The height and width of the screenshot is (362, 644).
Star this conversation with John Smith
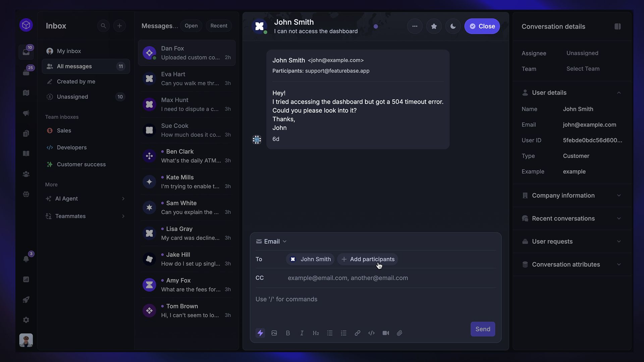[x=434, y=26]
